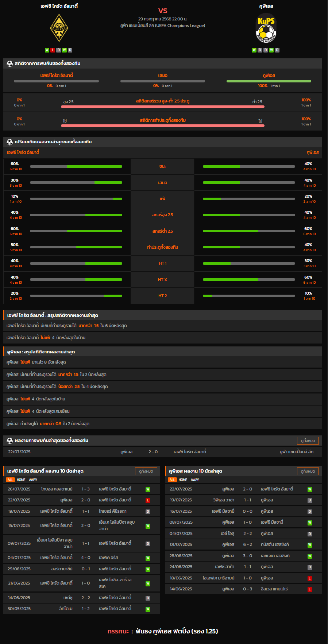The height and width of the screenshot is (644, 328).
Task: Click W badge in Kairat table 26/07/2025 row
Action: coord(148,489)
